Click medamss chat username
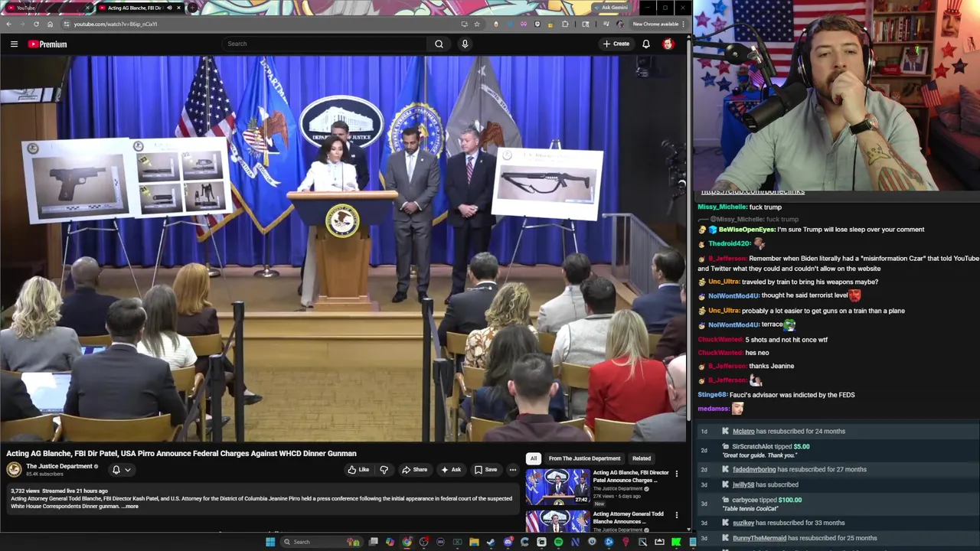This screenshot has height=551, width=980. pyautogui.click(x=714, y=409)
